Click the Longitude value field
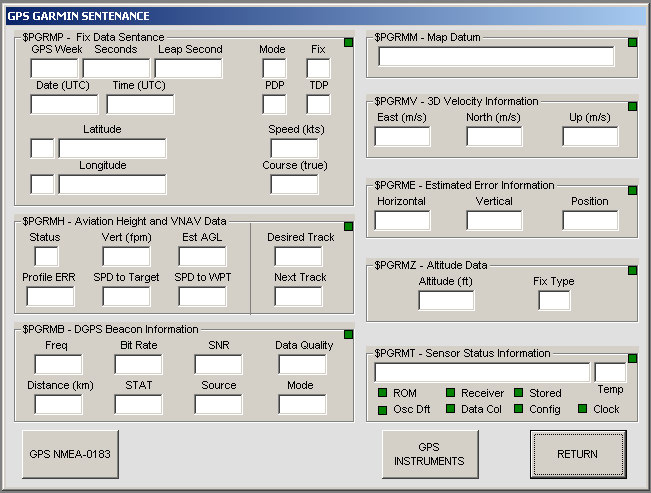This screenshot has height=493, width=651. pos(113,184)
